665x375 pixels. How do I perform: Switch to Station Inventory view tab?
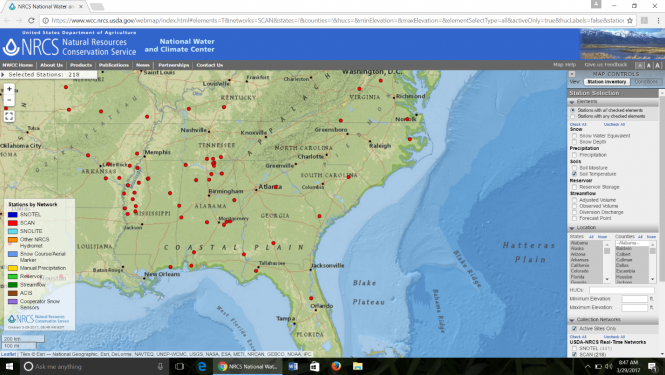tap(606, 81)
